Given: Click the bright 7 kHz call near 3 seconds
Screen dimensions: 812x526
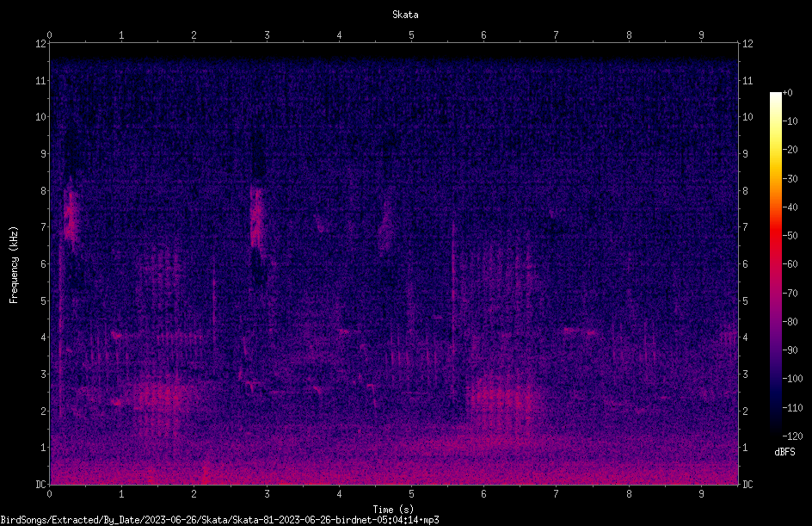Looking at the screenshot, I should (256, 218).
